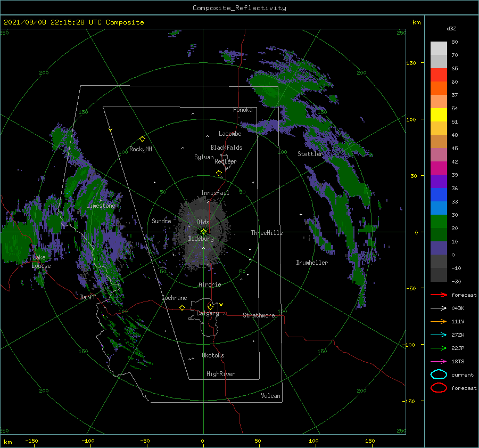Viewport: 479px width, 448px height.
Task: Select the 51 dBZ yellow color swatch
Action: (439, 115)
